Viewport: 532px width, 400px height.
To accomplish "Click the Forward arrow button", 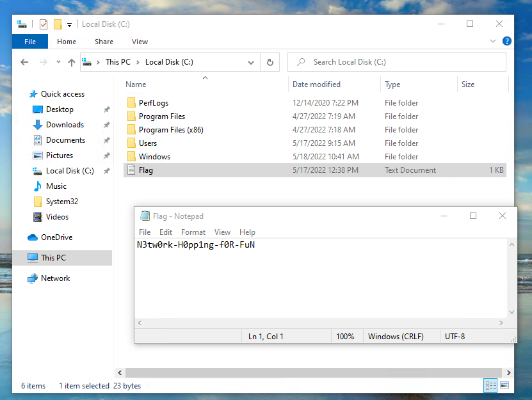I will [x=44, y=62].
